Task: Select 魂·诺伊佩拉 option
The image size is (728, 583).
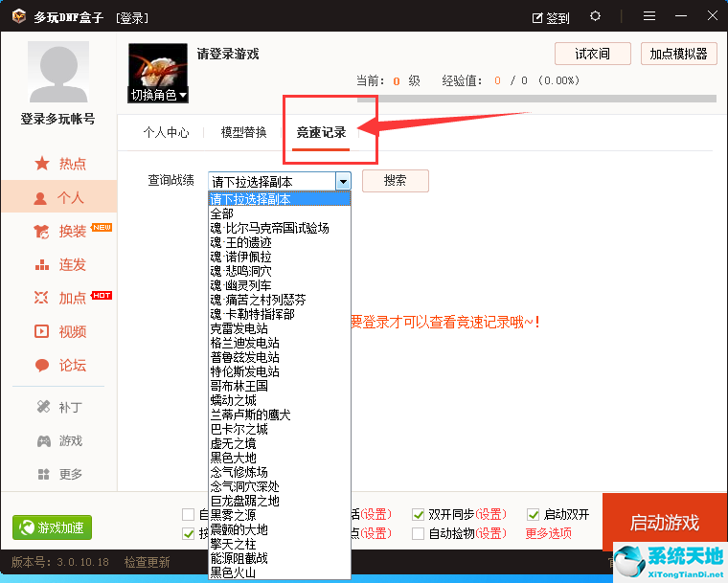Action: [280, 257]
